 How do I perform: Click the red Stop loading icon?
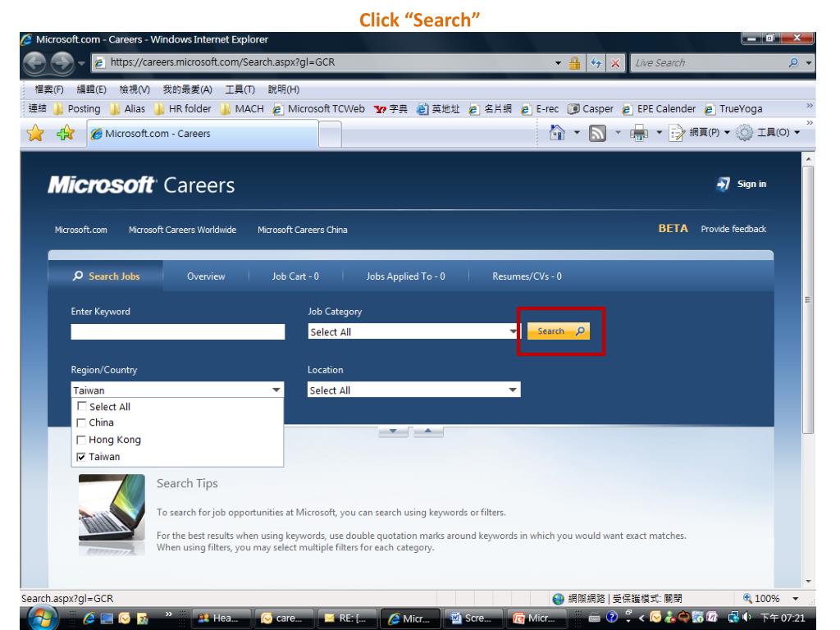click(x=615, y=63)
